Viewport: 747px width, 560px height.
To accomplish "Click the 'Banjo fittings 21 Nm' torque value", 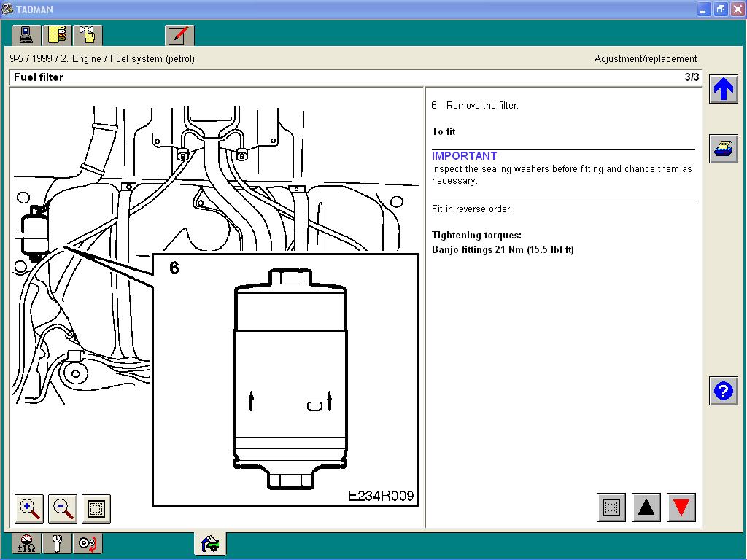I will click(503, 249).
